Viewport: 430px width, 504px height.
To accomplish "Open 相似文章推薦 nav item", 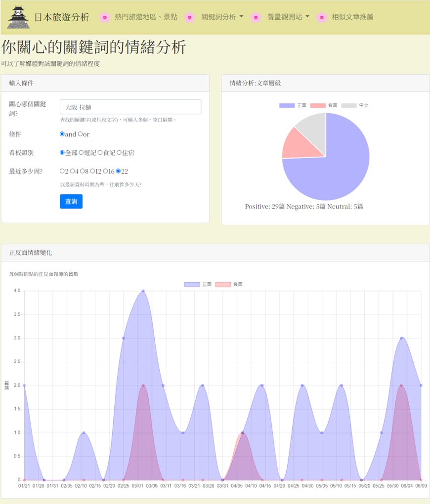I will tap(352, 17).
